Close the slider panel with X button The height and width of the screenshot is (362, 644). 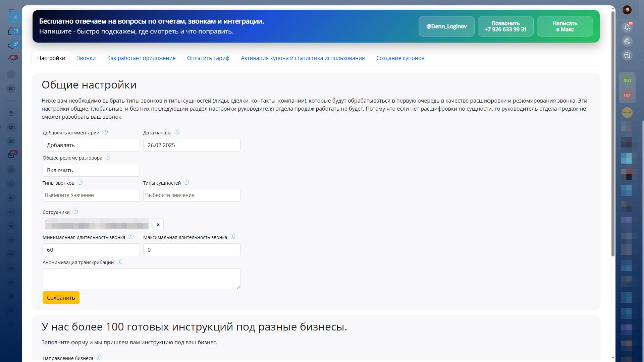15,17
